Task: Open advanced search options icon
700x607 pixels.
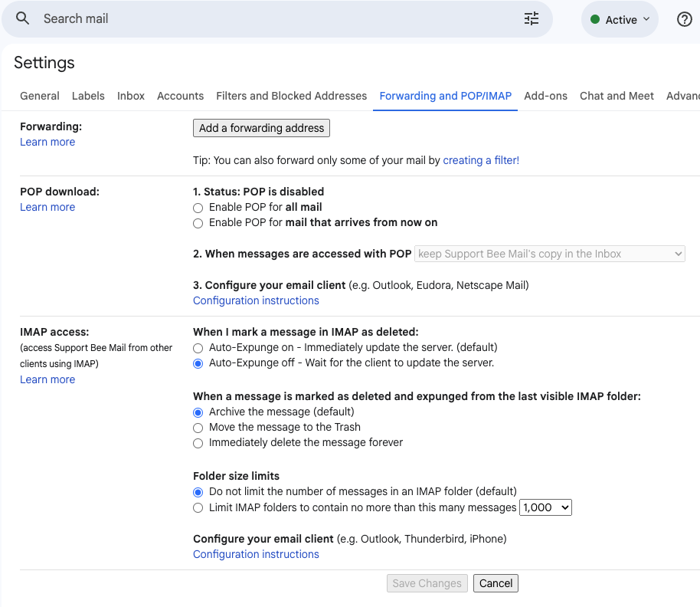Action: [532, 18]
